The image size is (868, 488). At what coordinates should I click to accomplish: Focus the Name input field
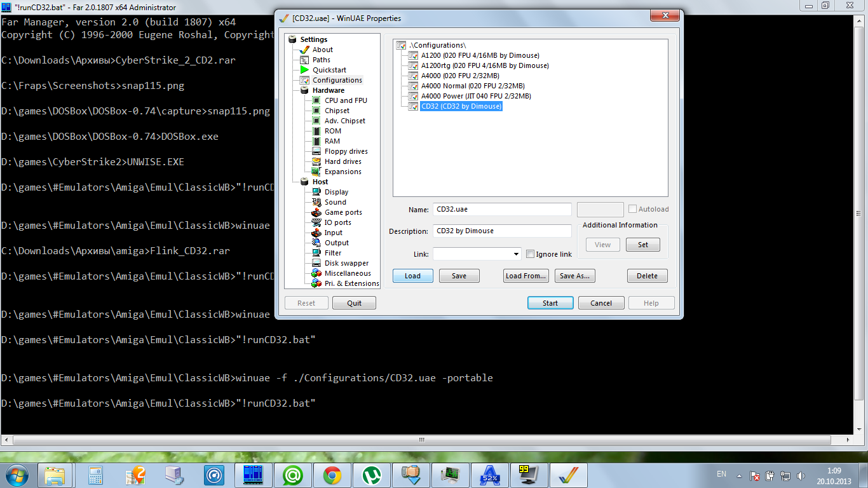click(502, 209)
